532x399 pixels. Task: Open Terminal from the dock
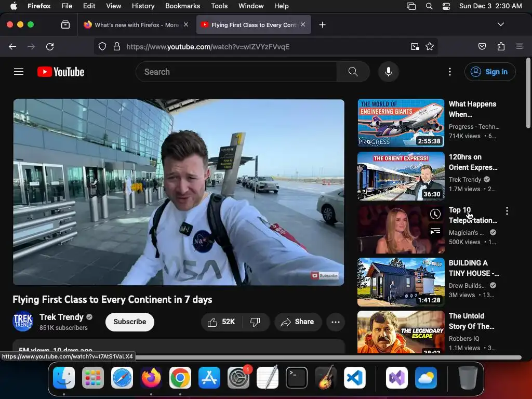tap(297, 378)
